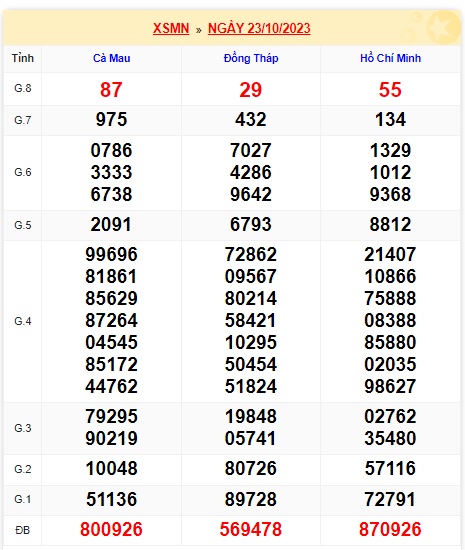Select Đồng Tháp G.8 result 29

tap(251, 90)
